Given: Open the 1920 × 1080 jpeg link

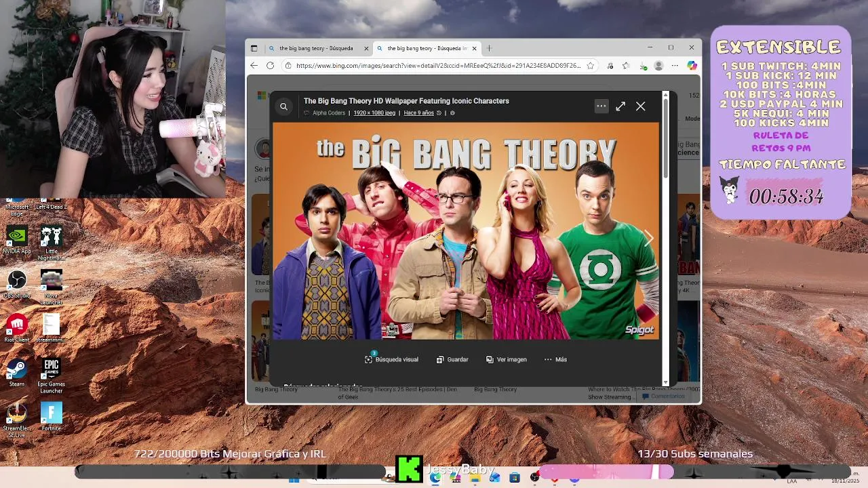Looking at the screenshot, I should click(374, 113).
